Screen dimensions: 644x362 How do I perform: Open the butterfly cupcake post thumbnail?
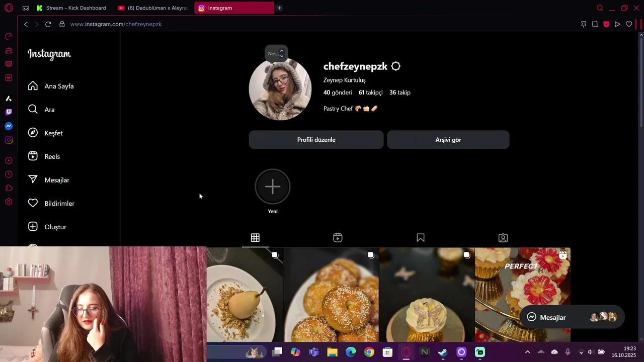[427, 295]
